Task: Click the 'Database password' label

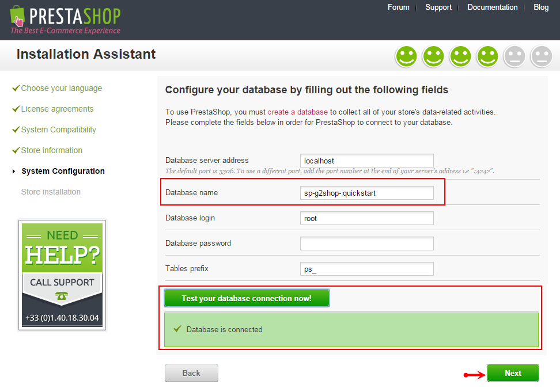Action: [x=198, y=243]
